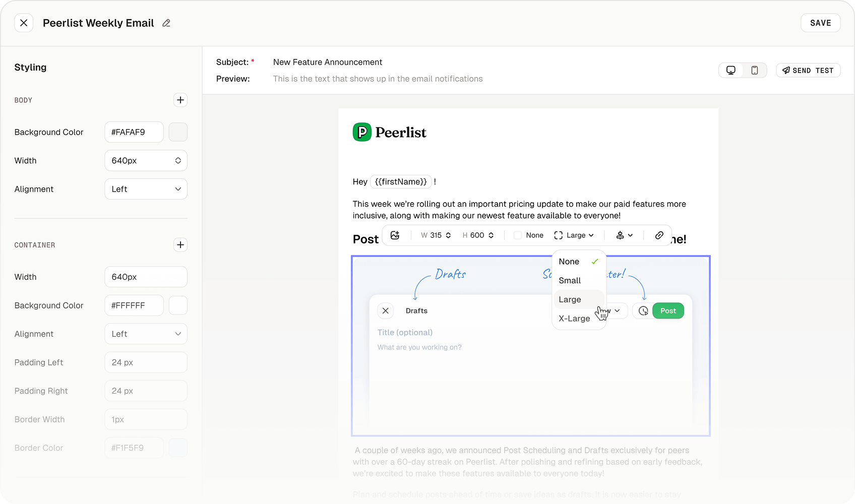Open the link attachment icon on the image toolbar
Viewport: 855px width, 504px height.
(659, 235)
